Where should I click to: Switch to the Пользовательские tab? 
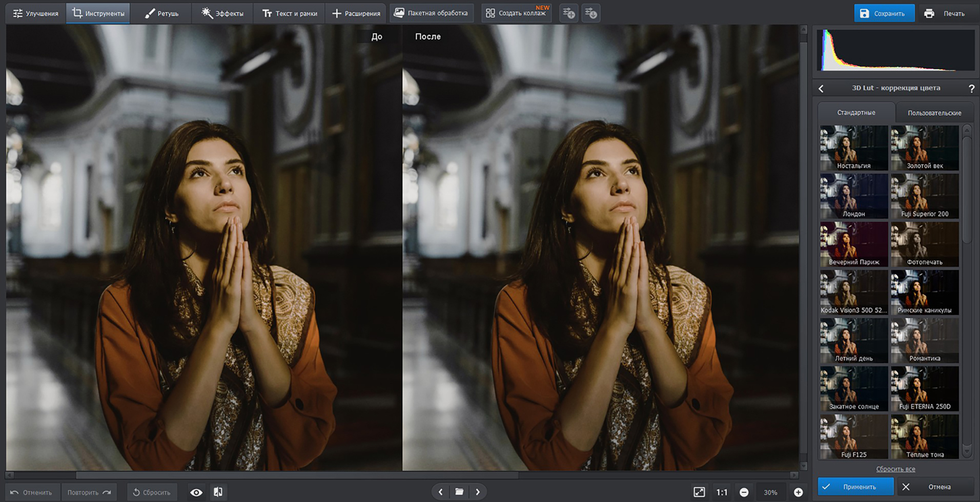[934, 113]
